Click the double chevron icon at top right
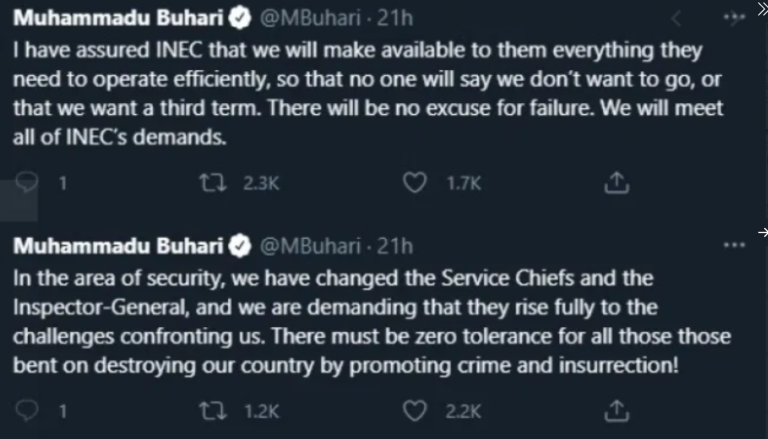This screenshot has height=439, width=768. 763,9
